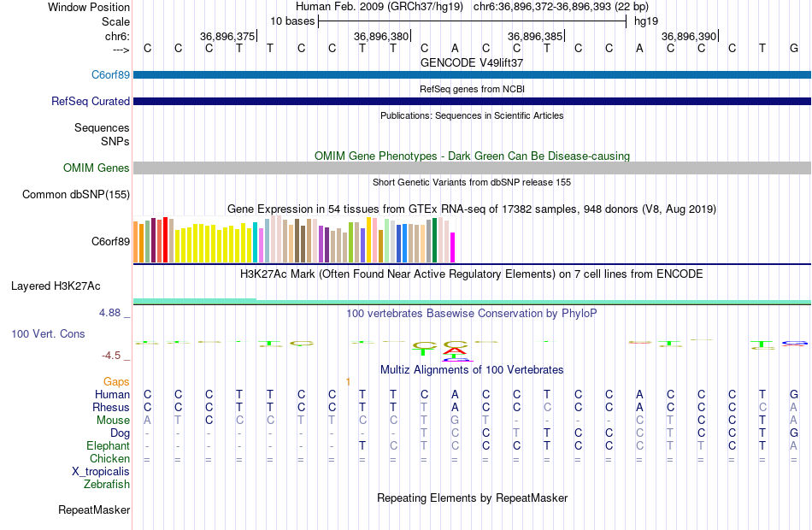Click the hg19 text next to scale bar
This screenshot has width=812, height=530.
click(646, 21)
